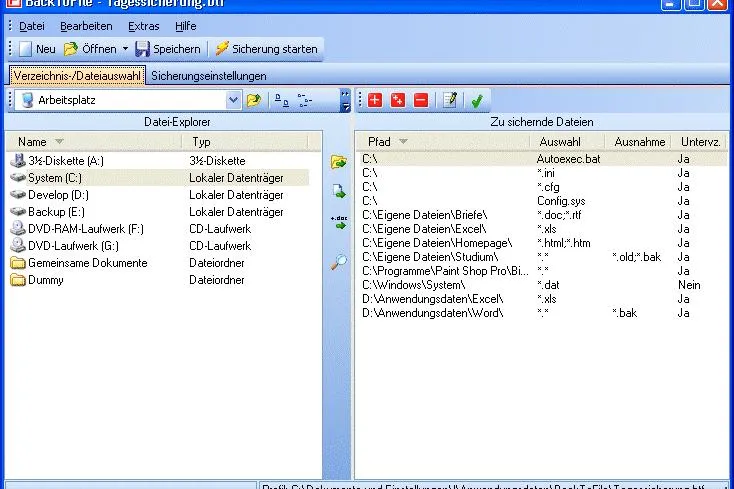Start the backup with Sicherung starten
This screenshot has height=489, width=734.
(266, 49)
